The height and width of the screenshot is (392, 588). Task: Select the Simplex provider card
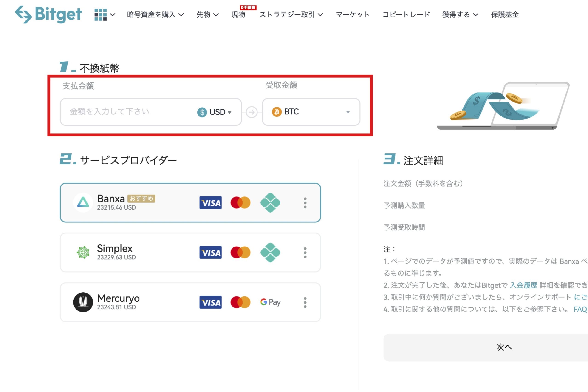[190, 252]
